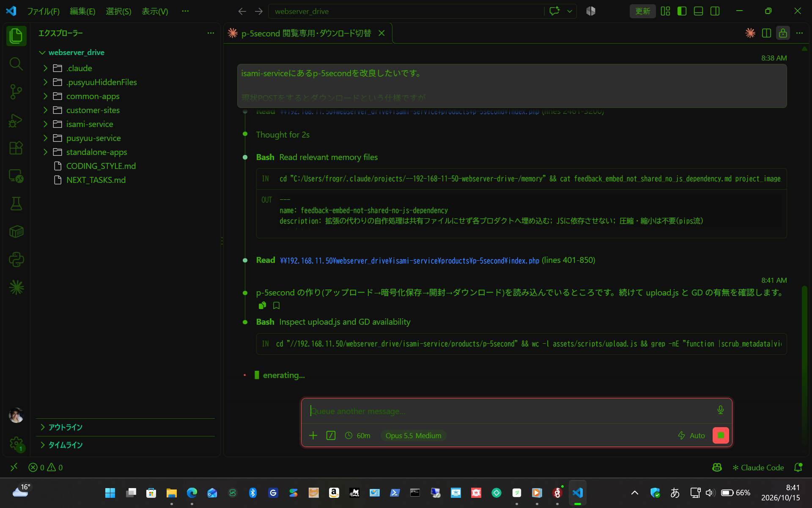This screenshot has height=508, width=812.
Task: Click the Claude starburst icon in editor toolbar
Action: coord(750,33)
